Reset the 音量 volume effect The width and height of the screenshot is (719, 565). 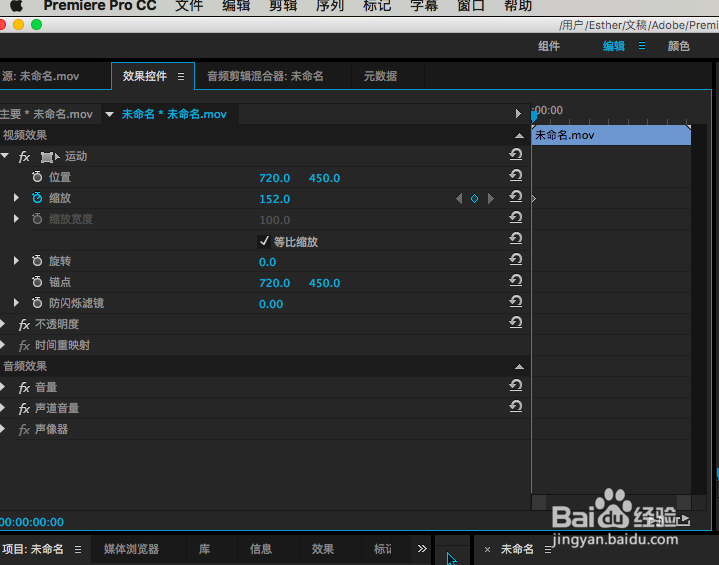point(516,386)
